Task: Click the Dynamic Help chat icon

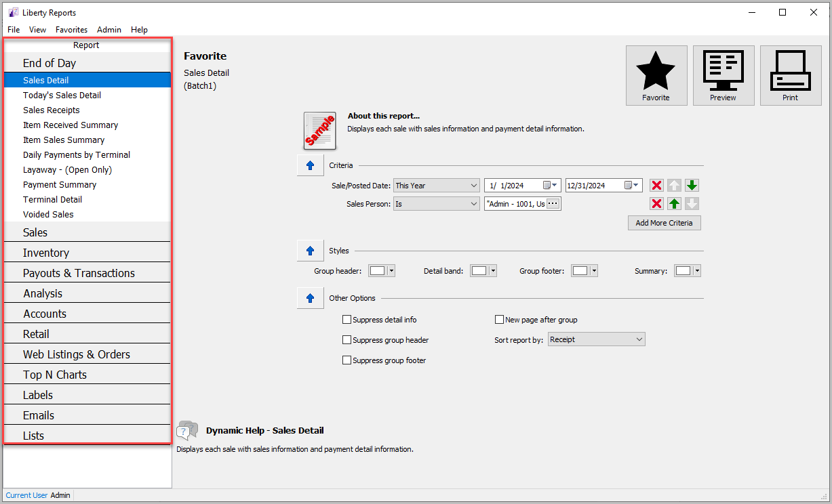Action: point(187,431)
